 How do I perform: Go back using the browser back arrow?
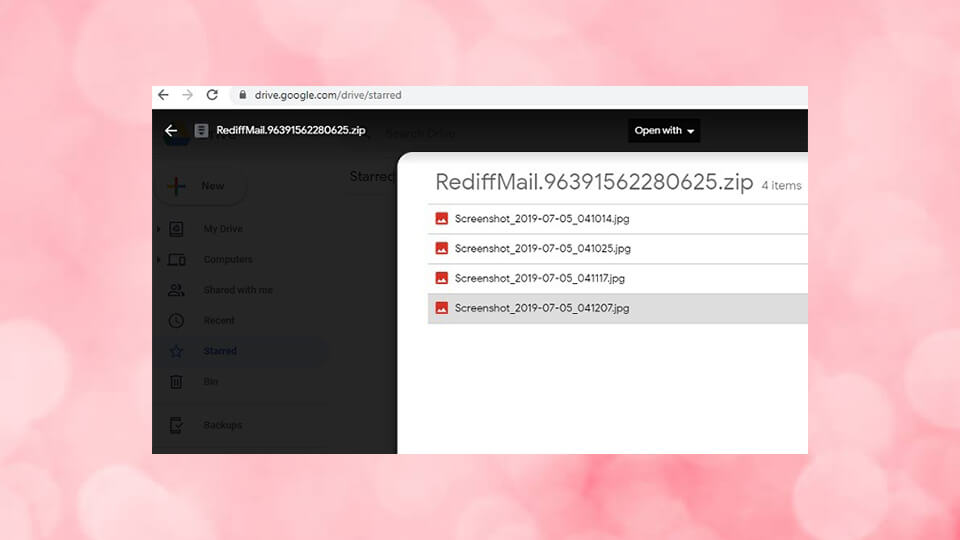tap(164, 95)
